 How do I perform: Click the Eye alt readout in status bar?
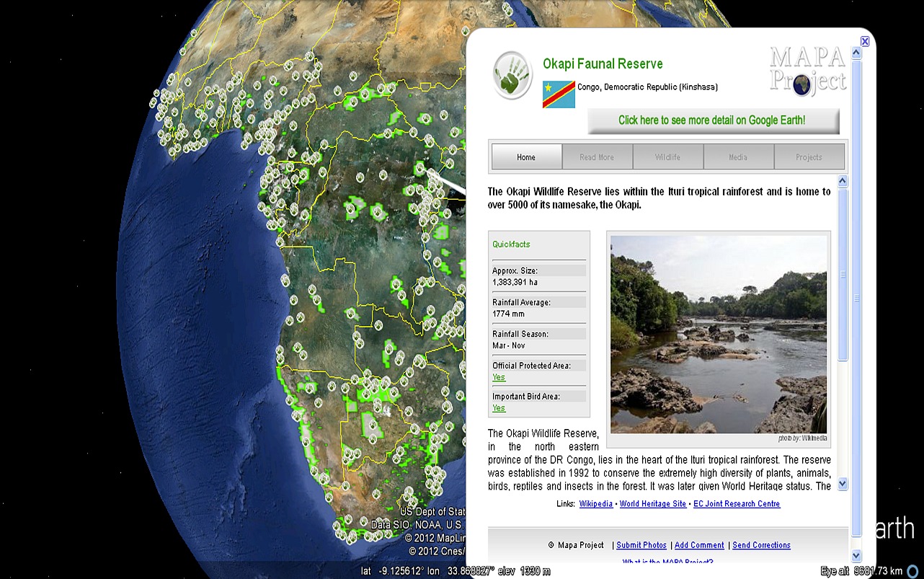pyautogui.click(x=861, y=572)
